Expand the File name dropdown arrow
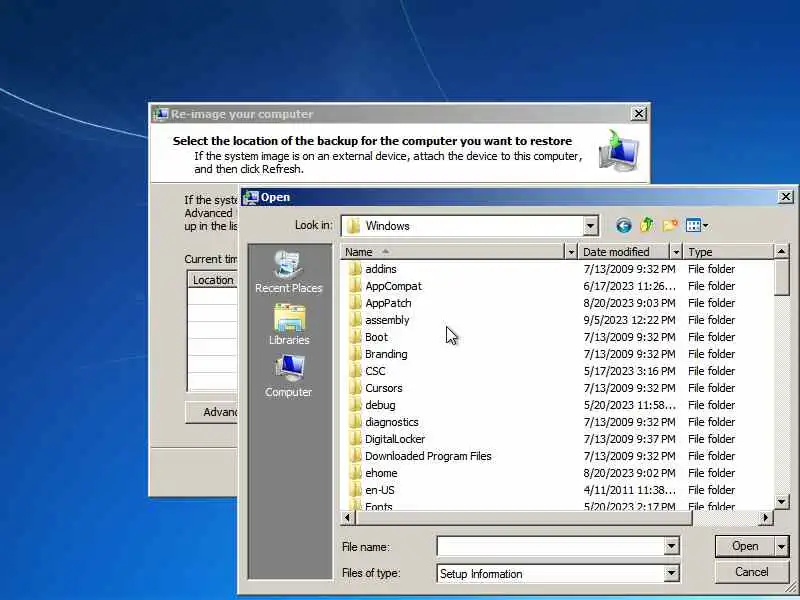Image resolution: width=800 pixels, height=600 pixels. pos(671,546)
